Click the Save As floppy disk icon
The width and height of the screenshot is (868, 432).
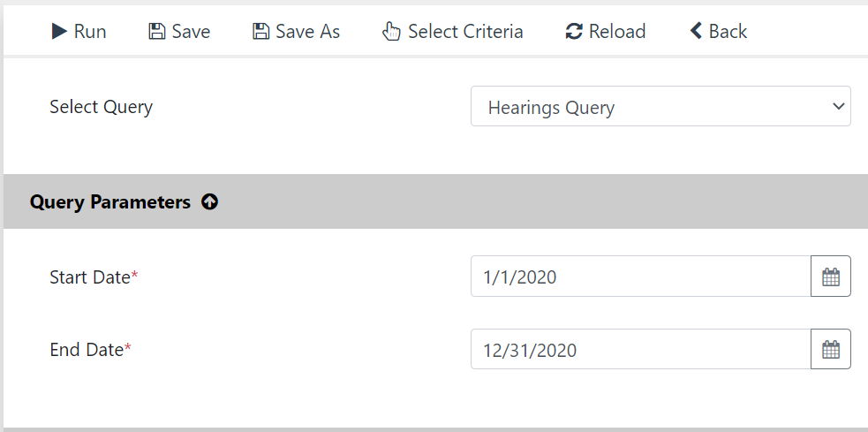coord(260,31)
